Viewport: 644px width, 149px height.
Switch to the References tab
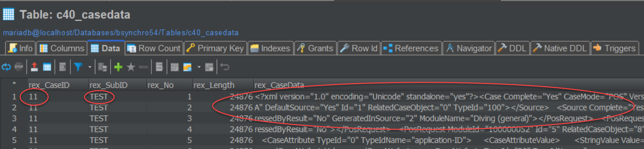pyautogui.click(x=411, y=48)
